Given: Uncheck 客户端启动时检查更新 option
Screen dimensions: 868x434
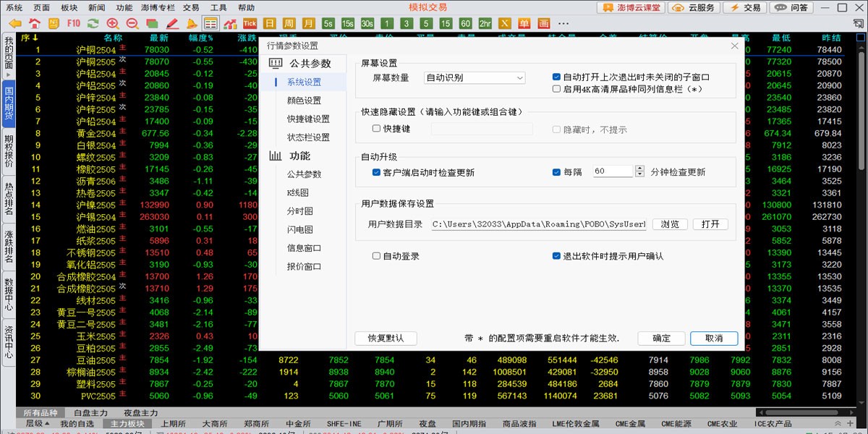Looking at the screenshot, I should [x=376, y=172].
